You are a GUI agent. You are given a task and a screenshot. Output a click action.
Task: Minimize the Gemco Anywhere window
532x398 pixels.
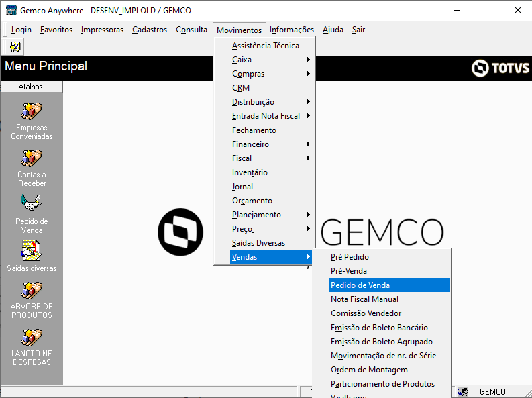point(457,10)
